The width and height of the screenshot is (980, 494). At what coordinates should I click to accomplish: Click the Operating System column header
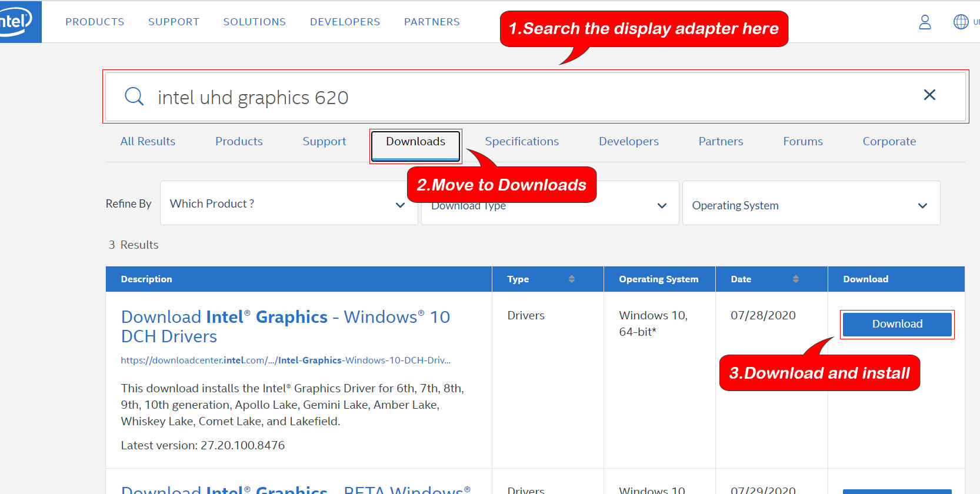[658, 279]
